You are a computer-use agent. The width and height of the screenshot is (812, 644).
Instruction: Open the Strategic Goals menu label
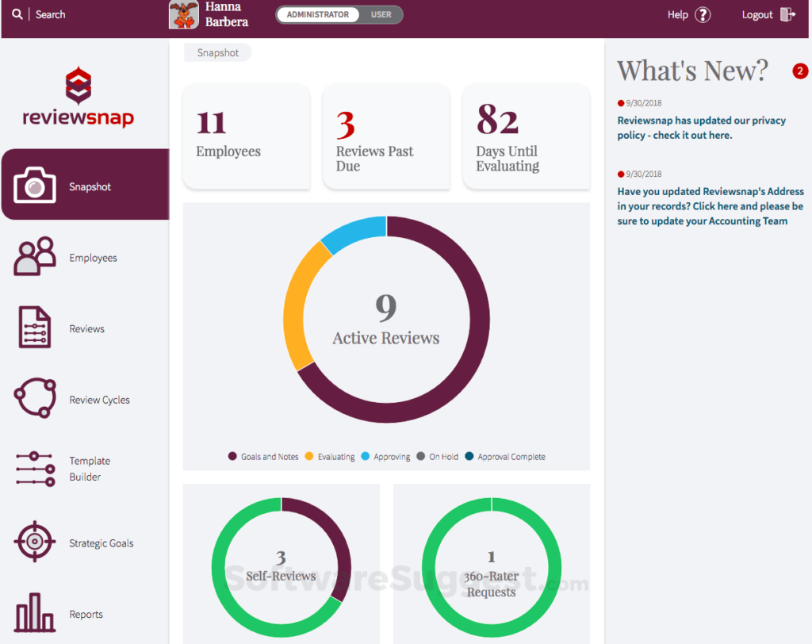click(101, 543)
